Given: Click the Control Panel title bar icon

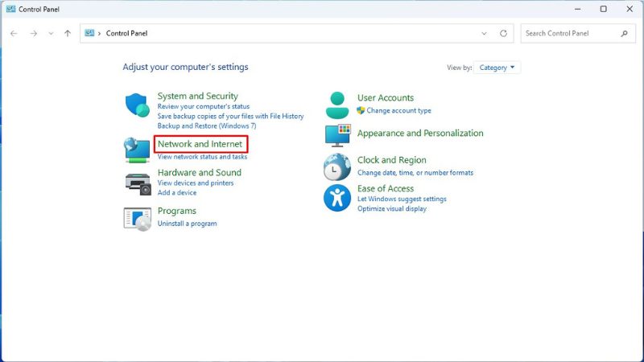Looking at the screenshot, I should tap(10, 9).
